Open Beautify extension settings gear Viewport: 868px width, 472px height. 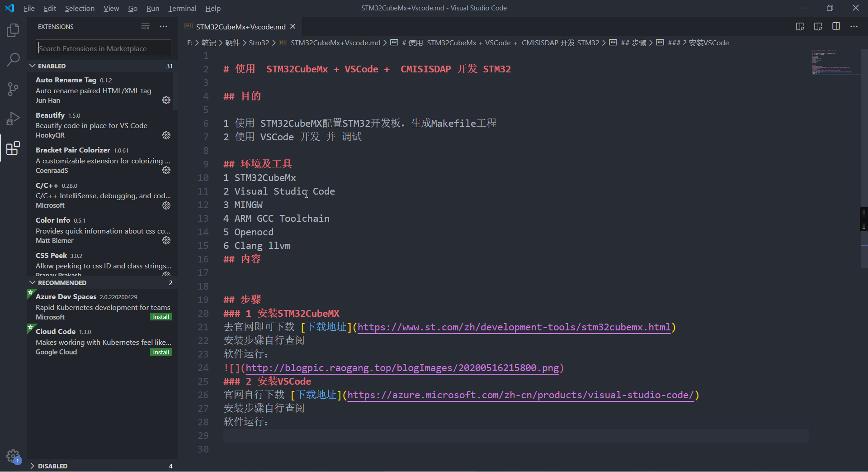166,135
